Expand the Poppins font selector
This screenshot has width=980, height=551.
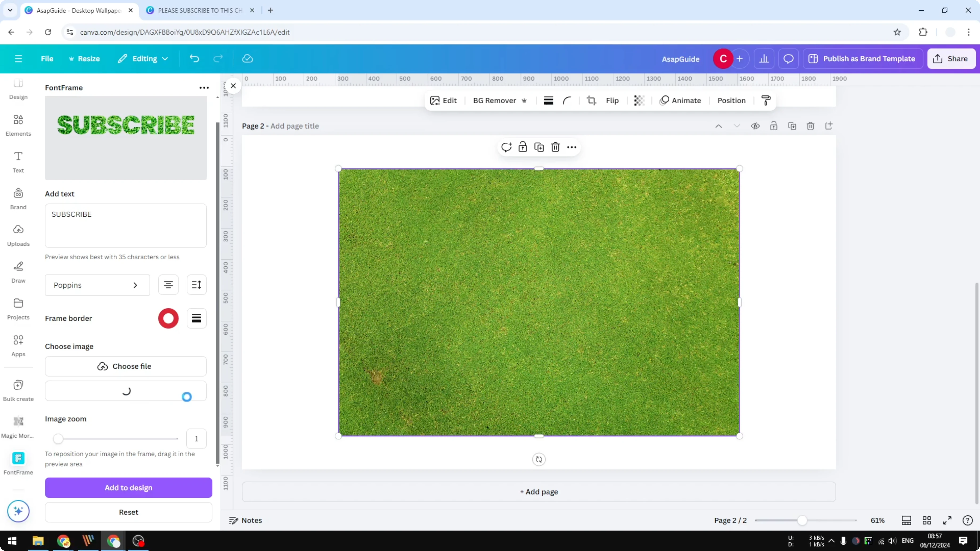click(x=97, y=285)
